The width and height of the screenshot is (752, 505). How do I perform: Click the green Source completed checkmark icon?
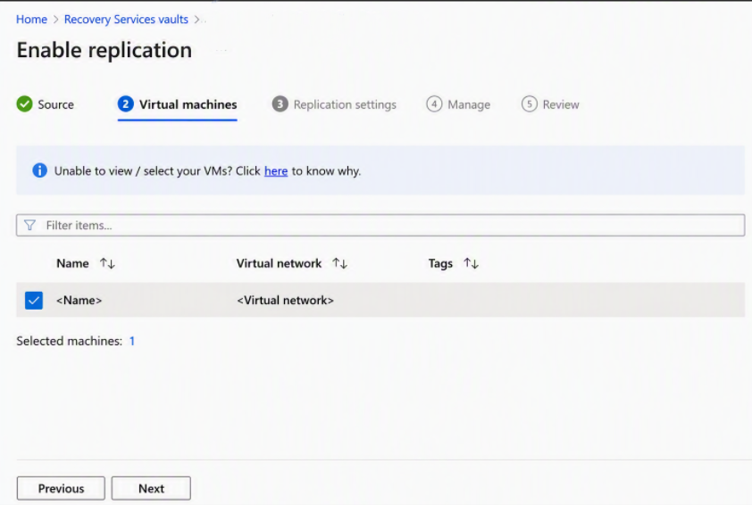click(24, 104)
